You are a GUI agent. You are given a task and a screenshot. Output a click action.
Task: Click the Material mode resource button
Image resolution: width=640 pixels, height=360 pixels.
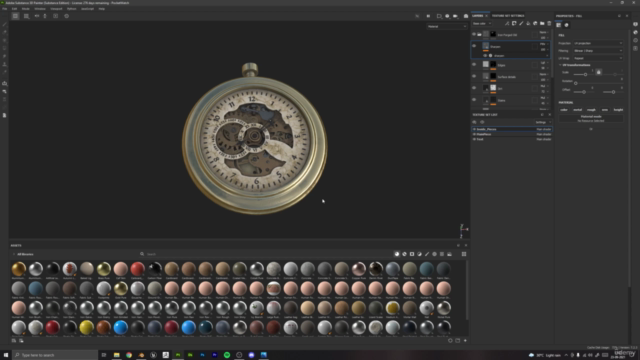591,118
